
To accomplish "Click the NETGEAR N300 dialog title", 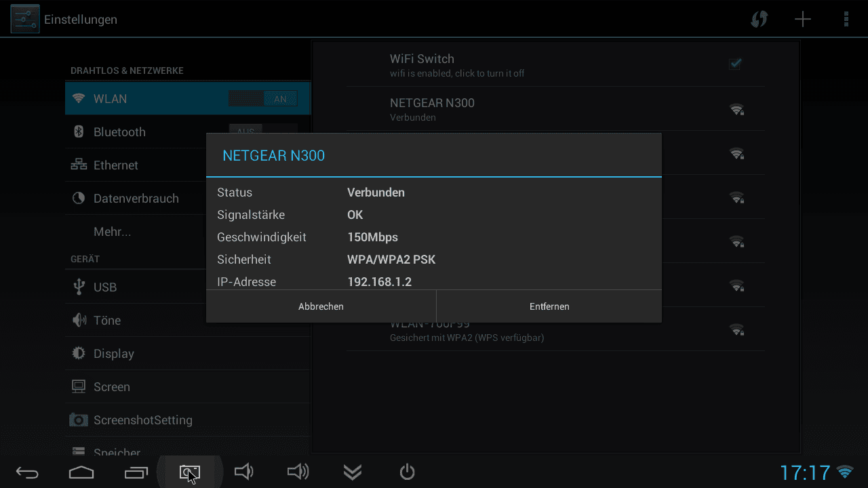I will pos(274,156).
